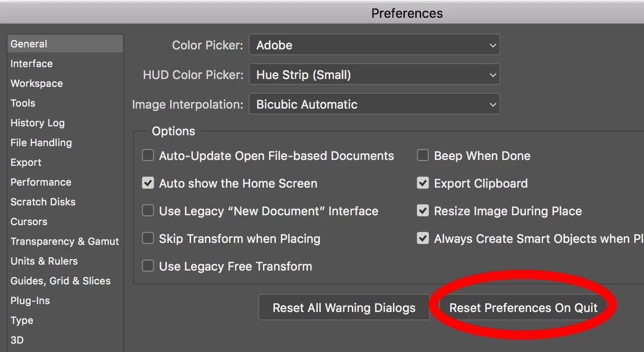Enable Use Legacy New Document Interface

point(148,211)
